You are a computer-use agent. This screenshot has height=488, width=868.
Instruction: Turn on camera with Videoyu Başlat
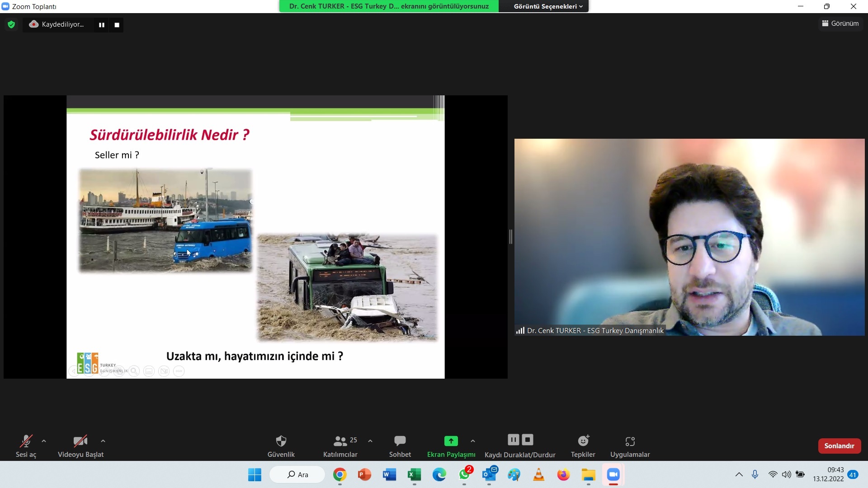tap(80, 441)
